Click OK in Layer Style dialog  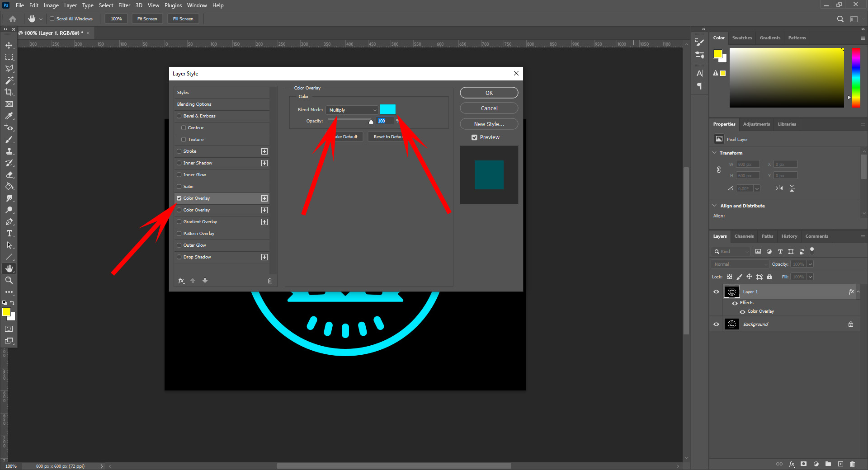click(489, 93)
